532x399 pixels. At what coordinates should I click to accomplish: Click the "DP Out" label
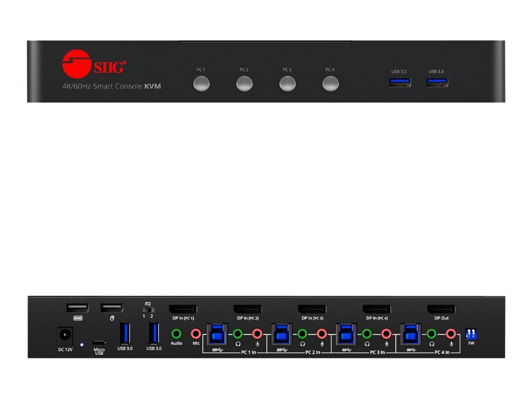pos(442,318)
